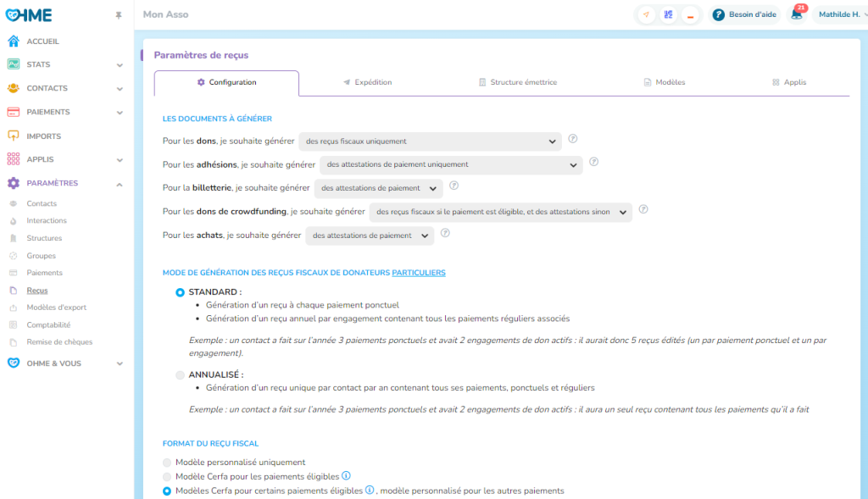The height and width of the screenshot is (499, 868).
Task: Collapse the Paramètres sidebar section
Action: point(120,184)
